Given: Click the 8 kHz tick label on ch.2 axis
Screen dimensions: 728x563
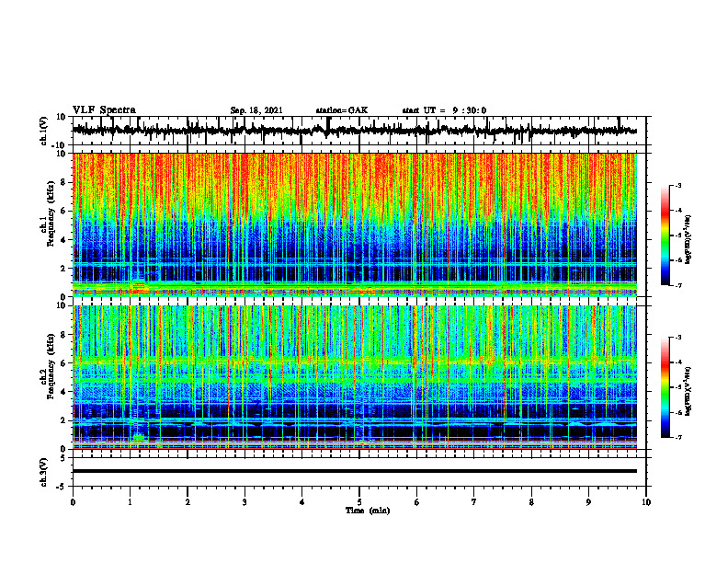Looking at the screenshot, I should (x=64, y=335).
